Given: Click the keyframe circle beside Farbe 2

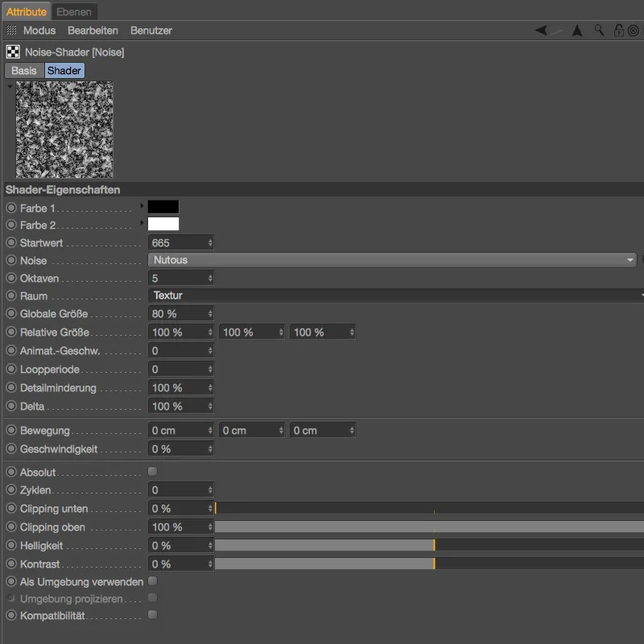Looking at the screenshot, I should pos(11,225).
